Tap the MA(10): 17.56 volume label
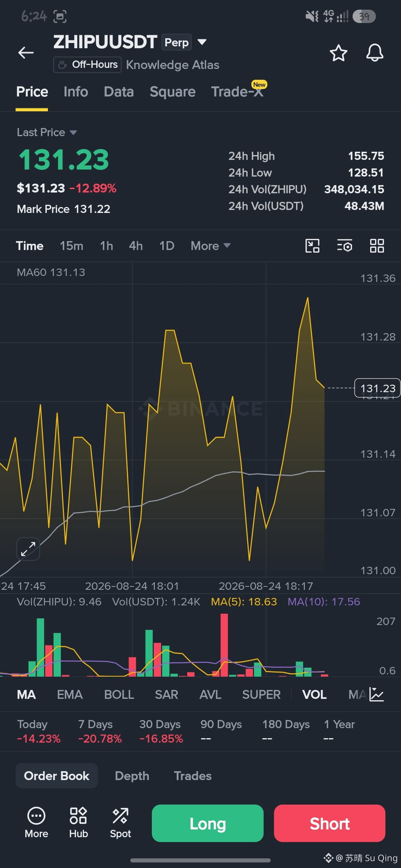This screenshot has height=868, width=401. 324,602
